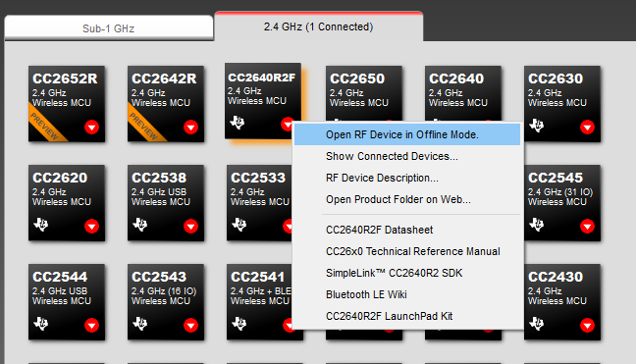
Task: Click the TI logo on CC2544 tile
Action: (41, 324)
